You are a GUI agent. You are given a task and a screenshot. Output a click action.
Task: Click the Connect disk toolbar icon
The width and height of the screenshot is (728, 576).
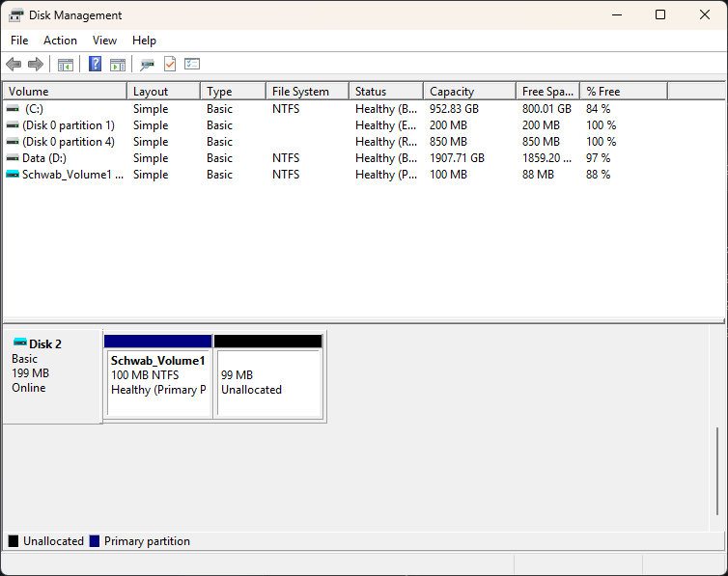pyautogui.click(x=147, y=64)
